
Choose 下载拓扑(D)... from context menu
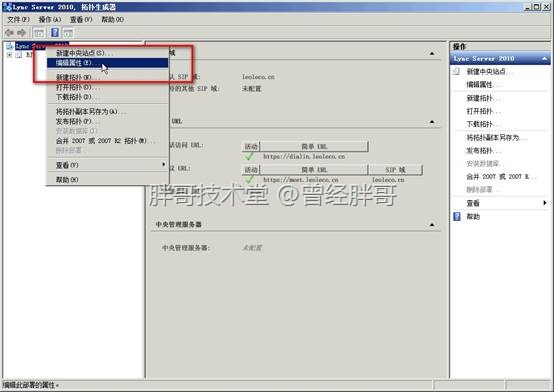pos(107,97)
